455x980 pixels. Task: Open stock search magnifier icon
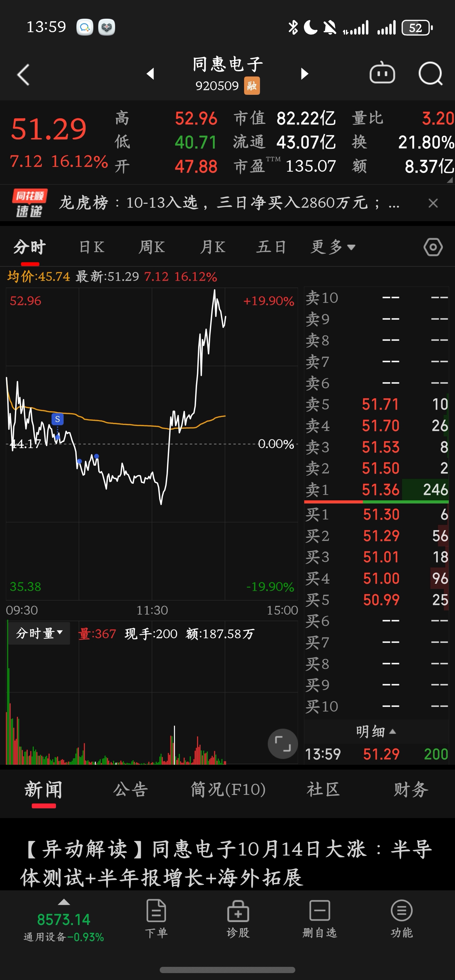[x=430, y=73]
